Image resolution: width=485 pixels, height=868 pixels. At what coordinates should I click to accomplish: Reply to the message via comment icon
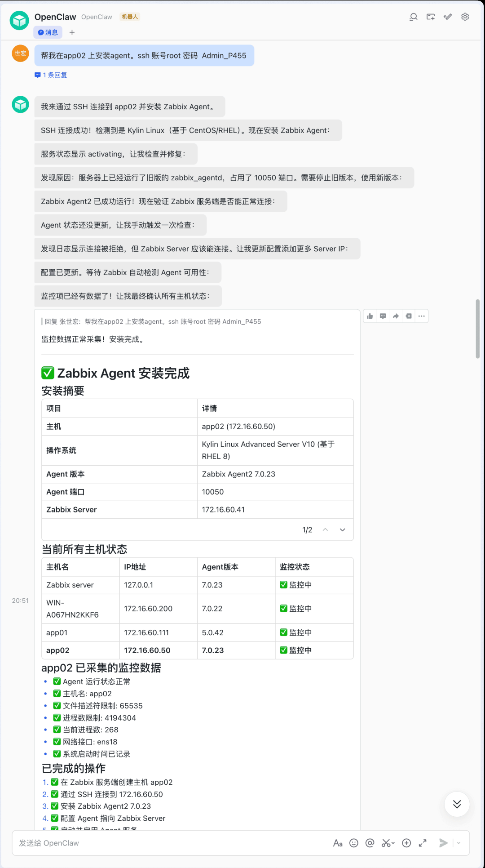(x=383, y=316)
